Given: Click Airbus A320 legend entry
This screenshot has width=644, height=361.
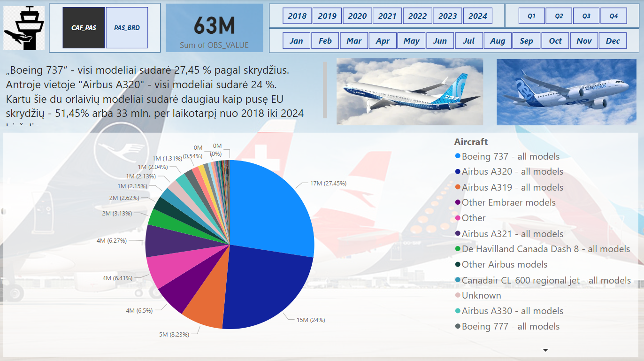Looking at the screenshot, I should pos(509,172).
